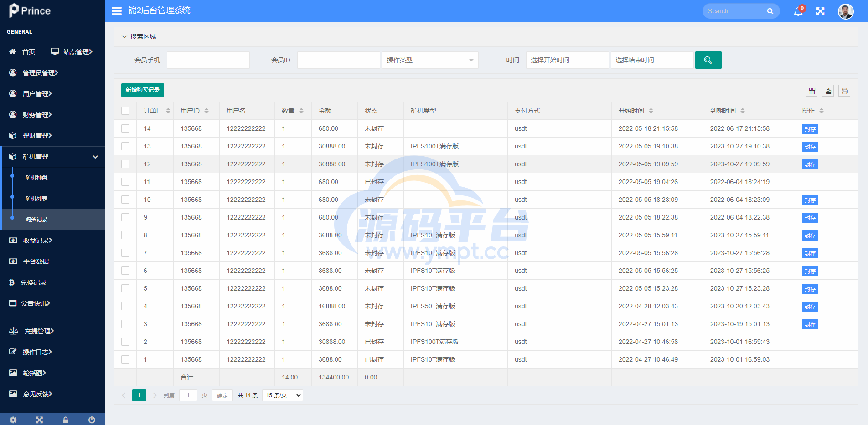Sort by 数量 column arrows
The image size is (868, 425).
click(x=301, y=111)
